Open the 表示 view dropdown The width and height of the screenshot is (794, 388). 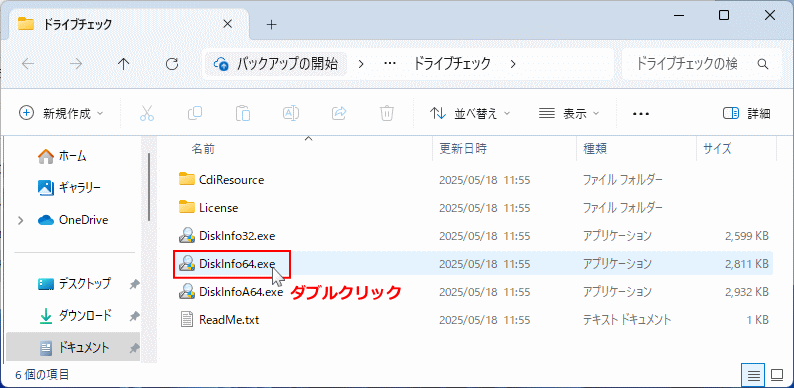point(568,113)
